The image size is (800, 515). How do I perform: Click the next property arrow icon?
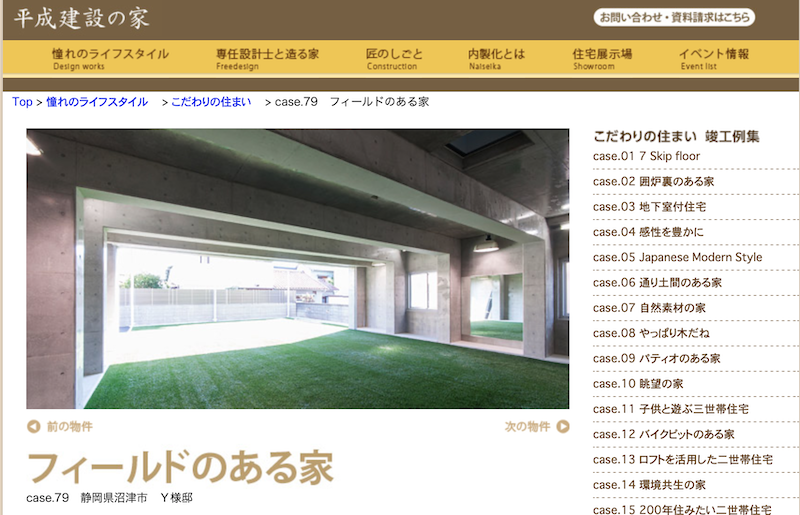tap(563, 426)
